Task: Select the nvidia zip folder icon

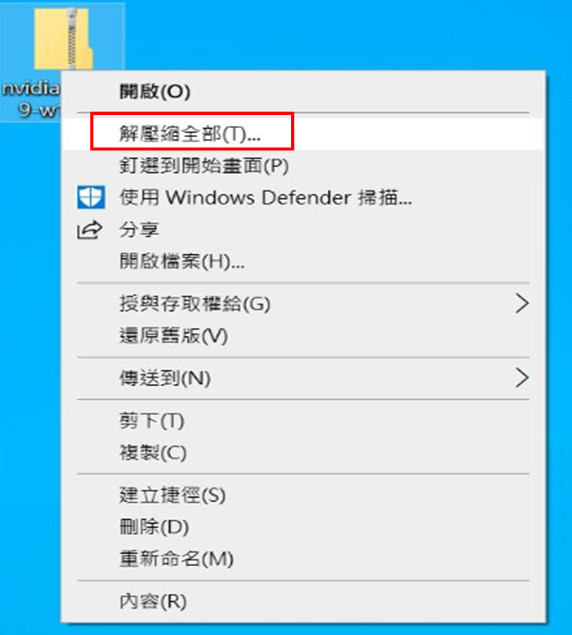Action: point(63,38)
